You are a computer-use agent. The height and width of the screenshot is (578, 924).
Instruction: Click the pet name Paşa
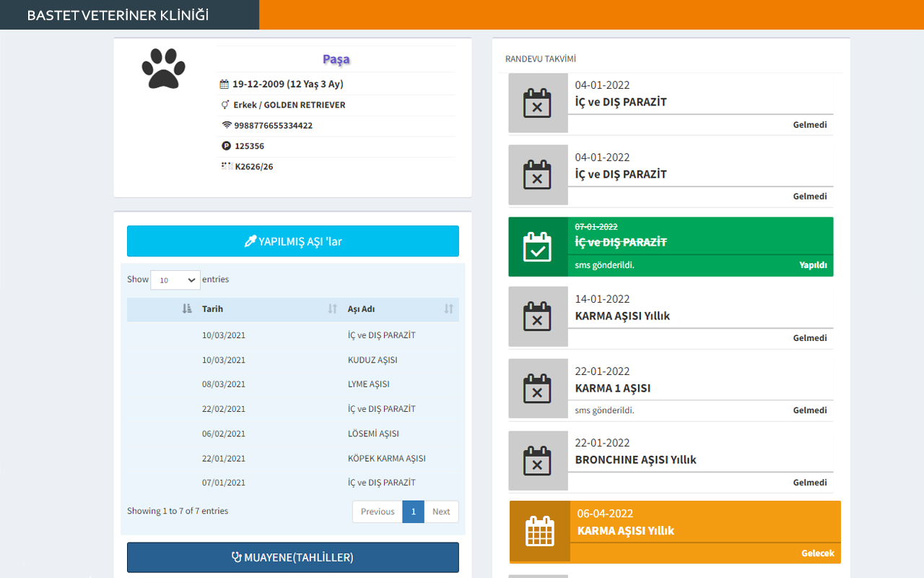point(336,59)
